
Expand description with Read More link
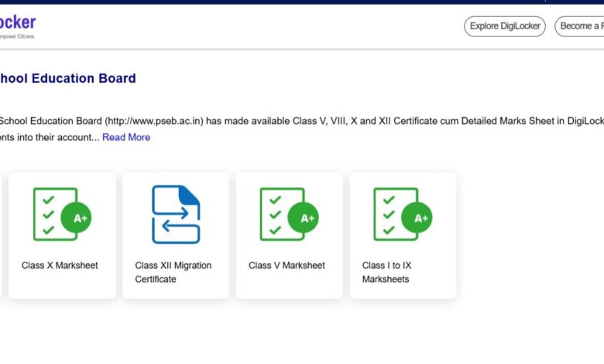[126, 137]
